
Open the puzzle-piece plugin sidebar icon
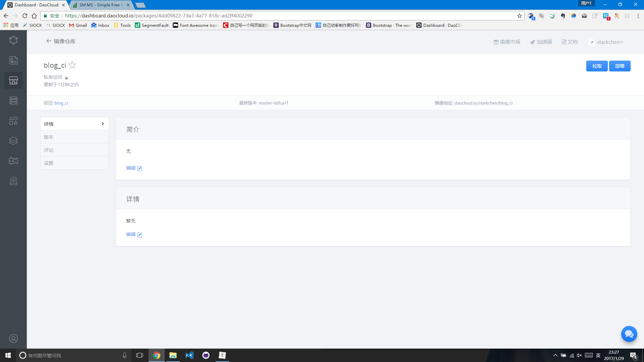(x=13, y=161)
